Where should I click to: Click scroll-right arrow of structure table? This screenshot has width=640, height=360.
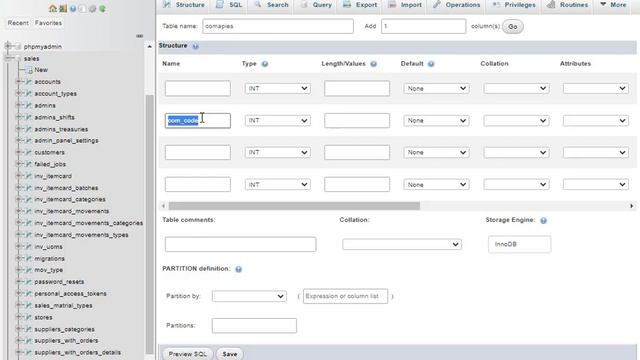click(x=631, y=206)
